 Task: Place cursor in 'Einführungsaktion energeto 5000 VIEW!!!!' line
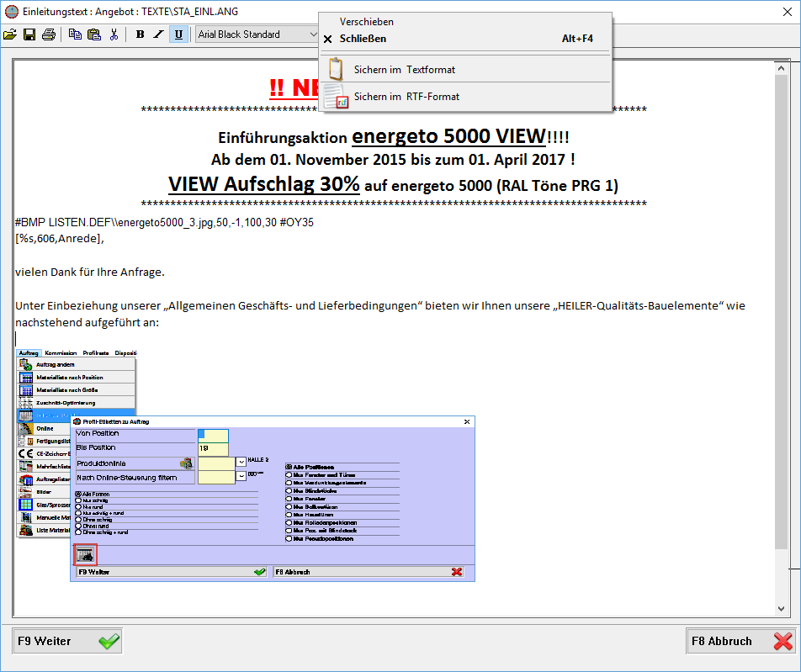pyautogui.click(x=394, y=137)
